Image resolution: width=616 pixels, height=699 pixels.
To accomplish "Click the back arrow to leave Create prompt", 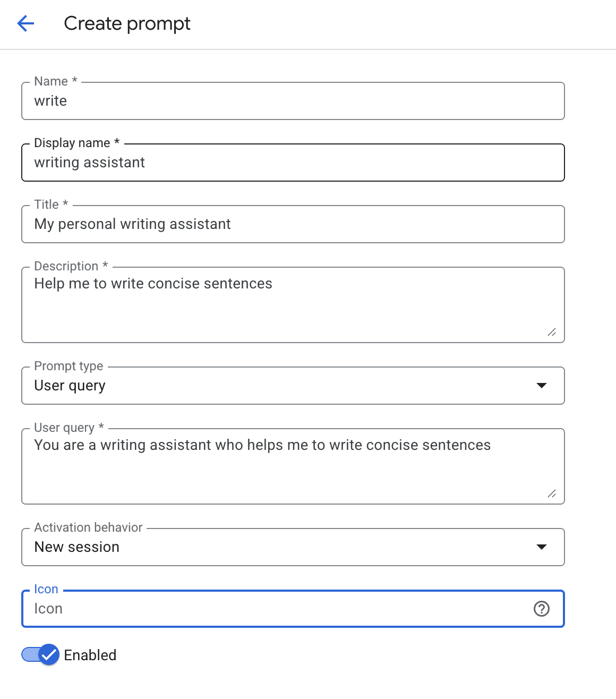I will click(x=25, y=23).
